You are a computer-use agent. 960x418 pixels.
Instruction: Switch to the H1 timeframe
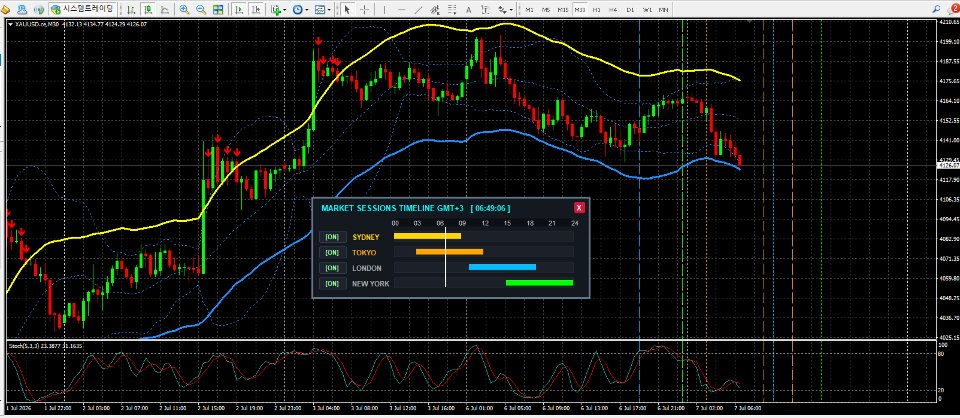point(596,10)
